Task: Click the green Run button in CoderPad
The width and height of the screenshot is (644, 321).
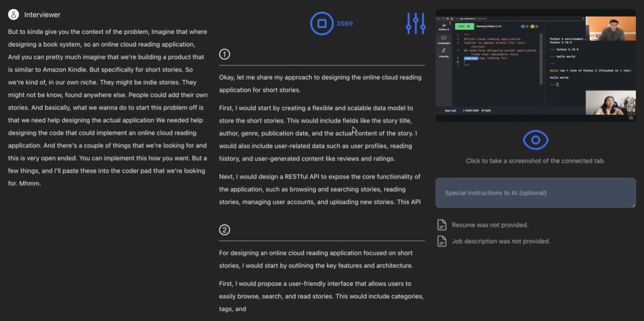Action: point(464,26)
